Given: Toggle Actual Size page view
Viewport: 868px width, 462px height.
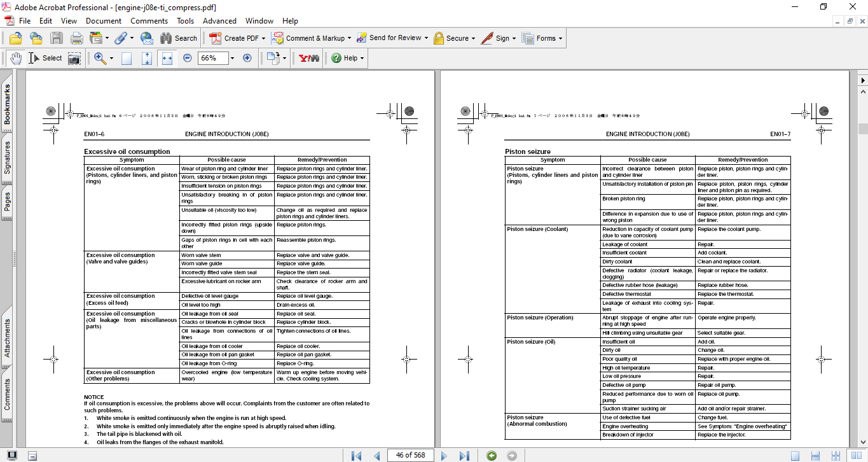Looking at the screenshot, I should coord(127,58).
